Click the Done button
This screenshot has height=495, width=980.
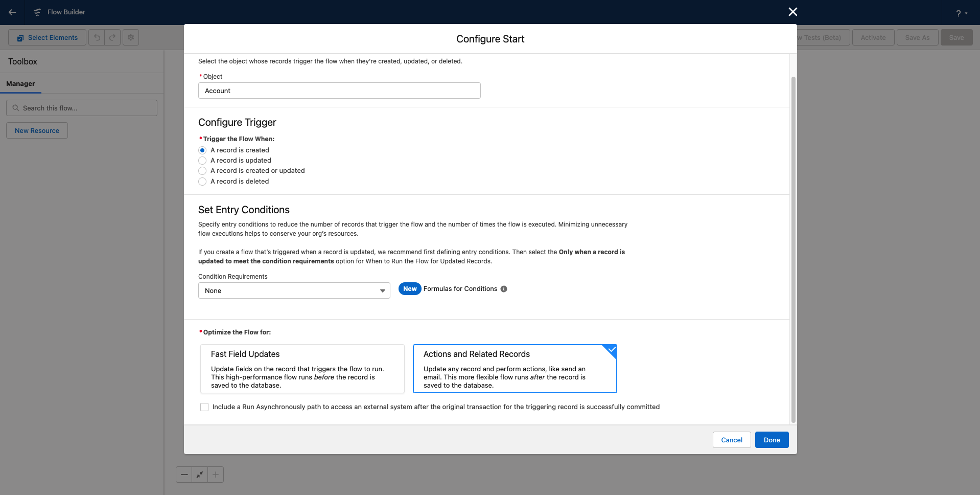point(772,440)
